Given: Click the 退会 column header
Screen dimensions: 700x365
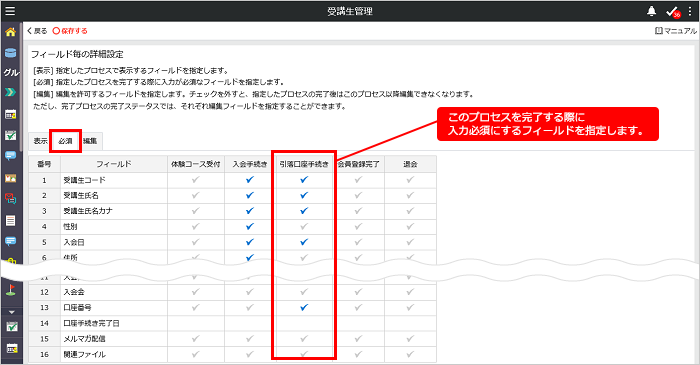Looking at the screenshot, I should [410, 164].
